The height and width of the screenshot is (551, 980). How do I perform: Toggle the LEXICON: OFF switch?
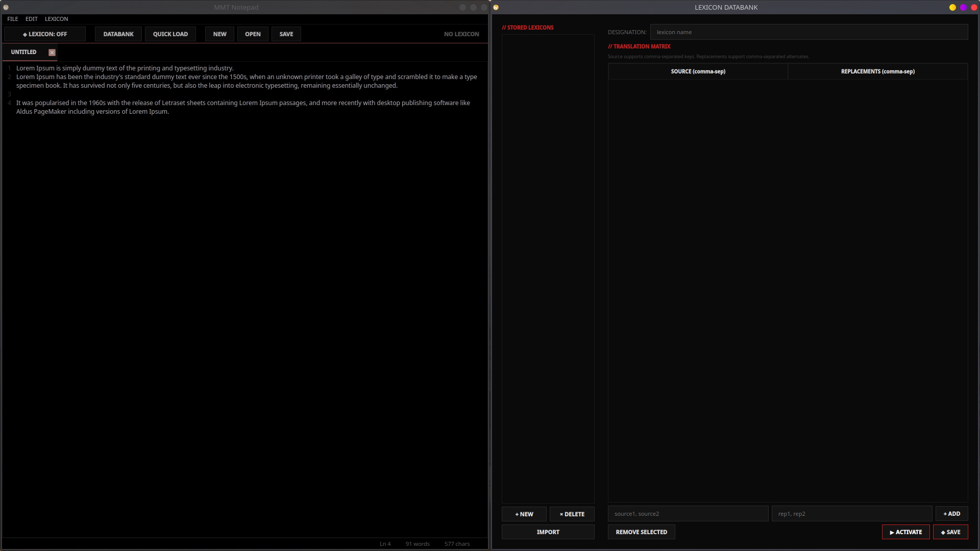tap(44, 34)
